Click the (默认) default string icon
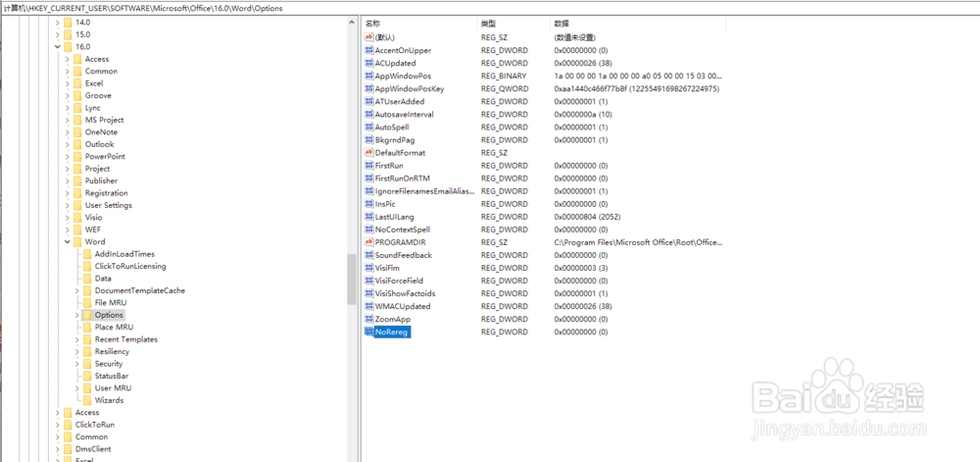The width and height of the screenshot is (980, 462). click(368, 37)
